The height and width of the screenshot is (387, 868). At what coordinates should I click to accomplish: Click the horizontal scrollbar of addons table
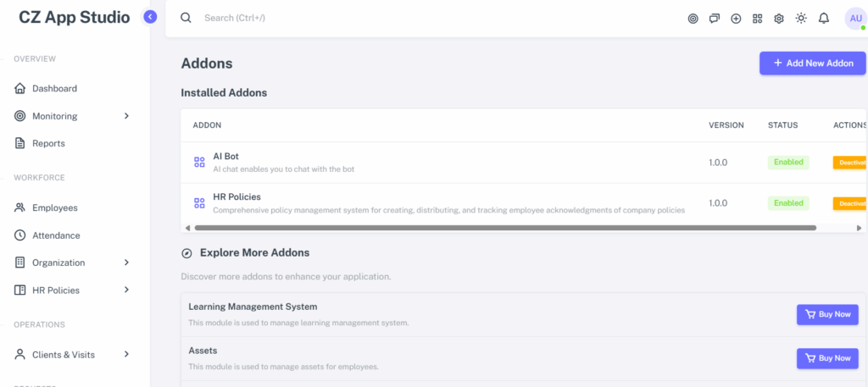(x=505, y=228)
